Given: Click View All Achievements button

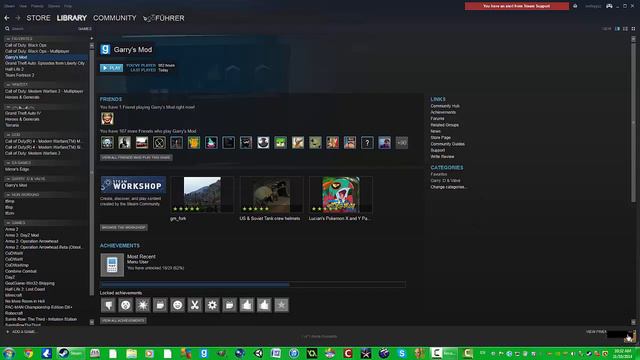Looking at the screenshot, I should click(123, 320).
